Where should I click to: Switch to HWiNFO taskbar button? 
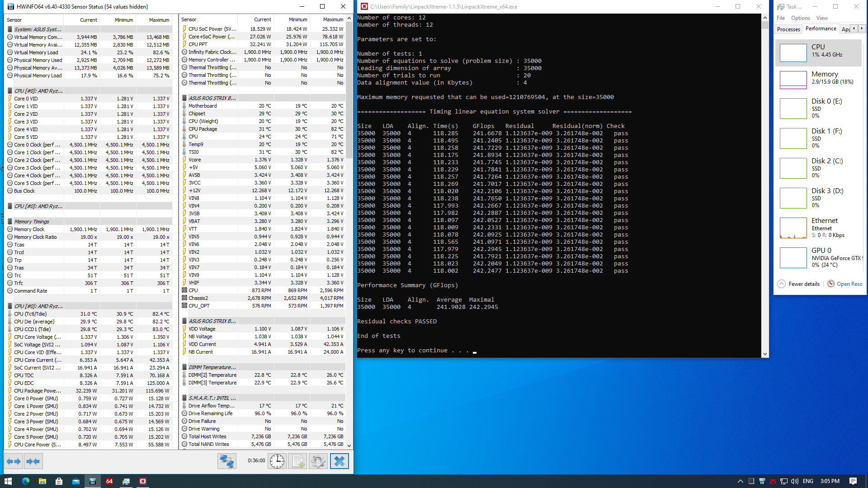click(x=92, y=481)
